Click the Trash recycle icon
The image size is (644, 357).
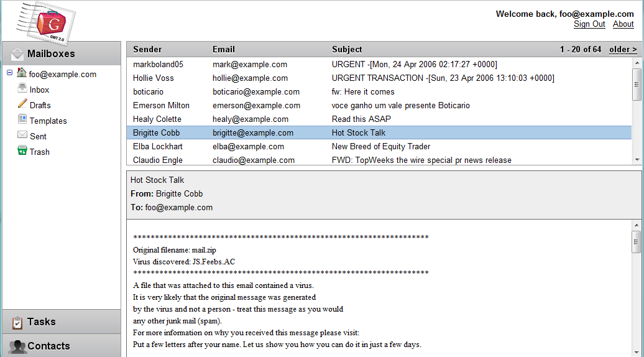(x=22, y=151)
